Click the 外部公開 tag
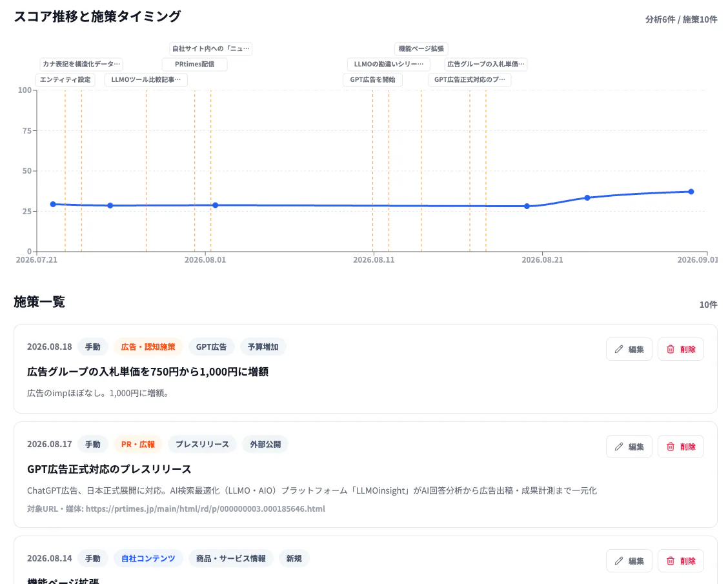This screenshot has width=728, height=584. (x=265, y=444)
